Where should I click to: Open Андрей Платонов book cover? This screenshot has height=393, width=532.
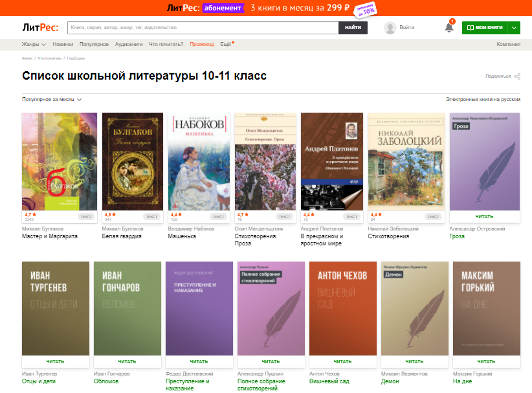[332, 162]
